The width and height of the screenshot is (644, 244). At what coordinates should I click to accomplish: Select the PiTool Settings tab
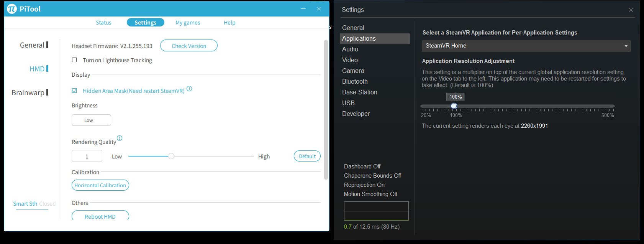(x=145, y=23)
